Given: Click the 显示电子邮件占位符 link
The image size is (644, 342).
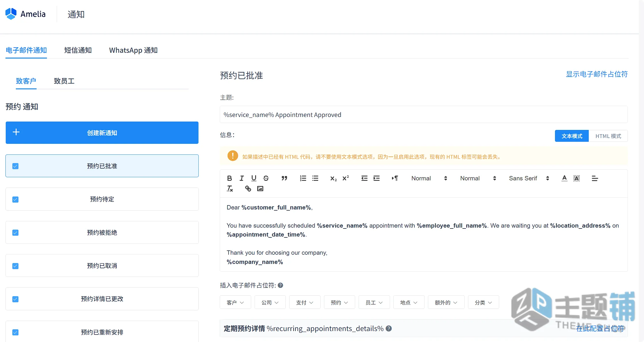Looking at the screenshot, I should pyautogui.click(x=597, y=74).
